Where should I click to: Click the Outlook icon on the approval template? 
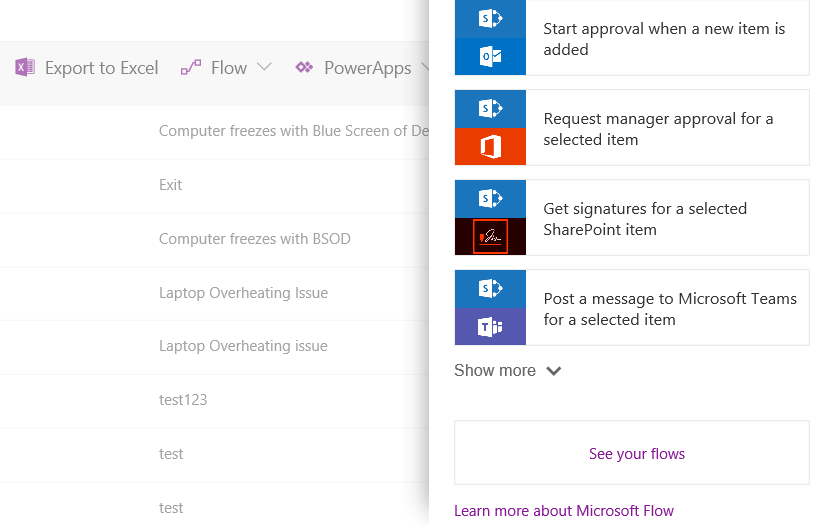coord(490,56)
